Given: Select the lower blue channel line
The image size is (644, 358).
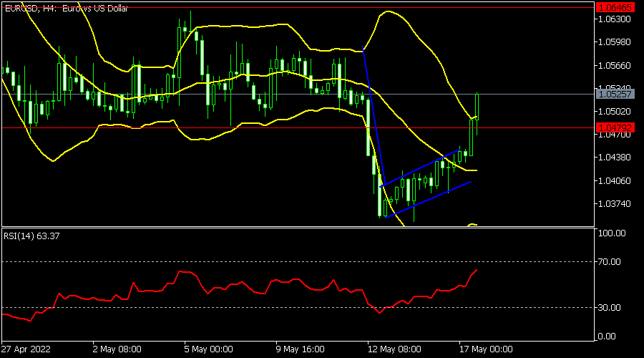Looking at the screenshot, I should [429, 199].
